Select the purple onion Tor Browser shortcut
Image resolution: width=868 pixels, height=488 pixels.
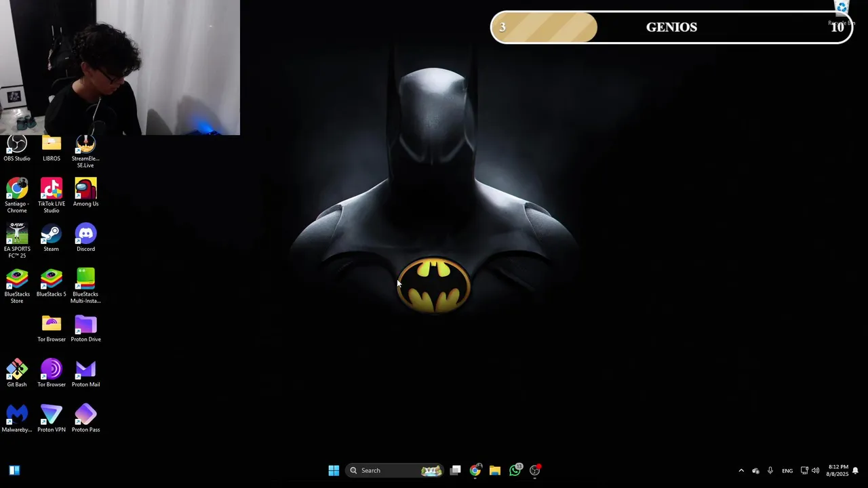click(52, 373)
